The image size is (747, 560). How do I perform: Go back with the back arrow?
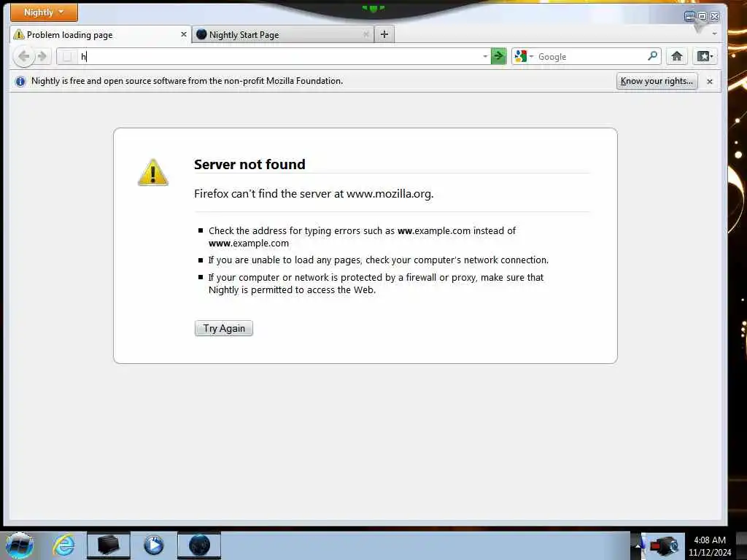(23, 56)
